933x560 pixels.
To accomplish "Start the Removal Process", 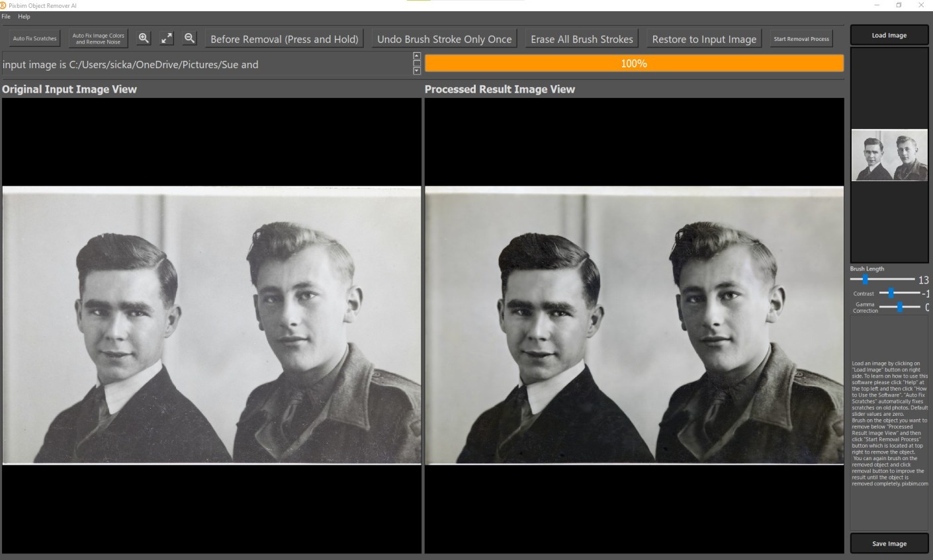I will click(x=801, y=39).
